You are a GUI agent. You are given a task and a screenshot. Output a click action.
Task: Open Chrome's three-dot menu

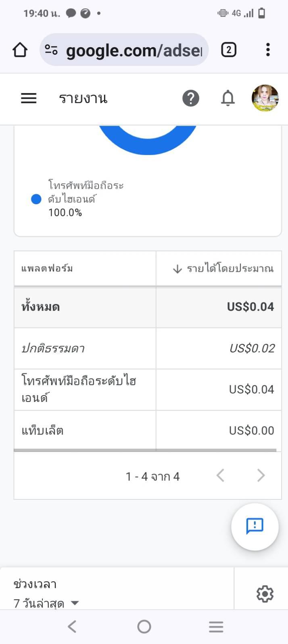[x=268, y=50]
